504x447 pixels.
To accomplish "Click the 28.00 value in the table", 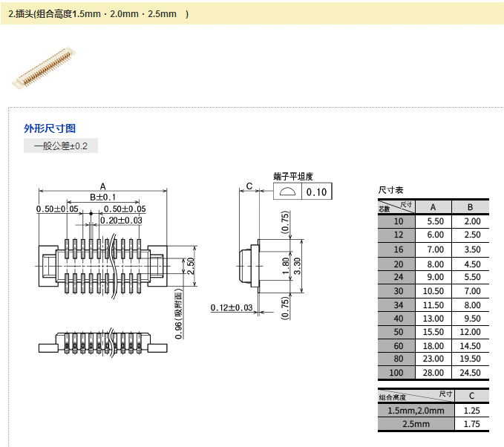I will pos(435,373).
